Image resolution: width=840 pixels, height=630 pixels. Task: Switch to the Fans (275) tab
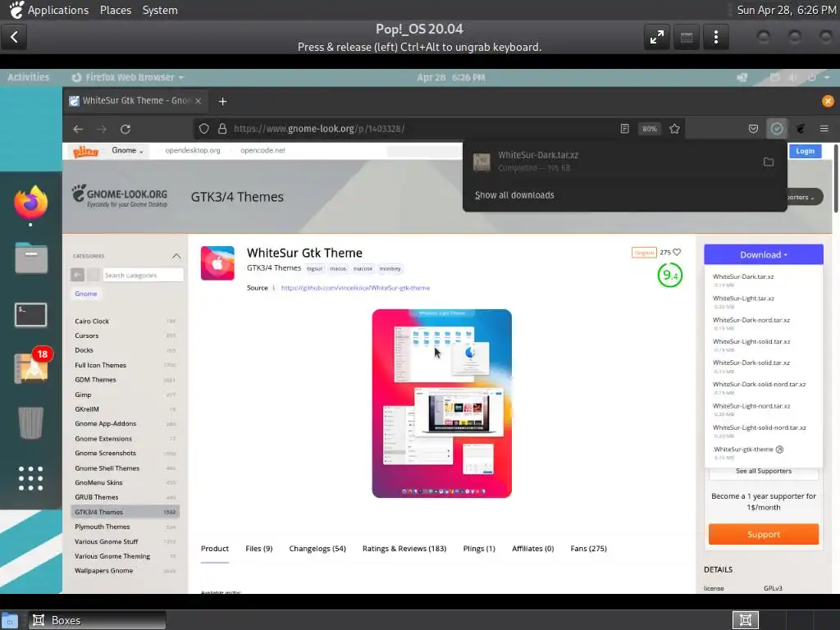pos(588,549)
